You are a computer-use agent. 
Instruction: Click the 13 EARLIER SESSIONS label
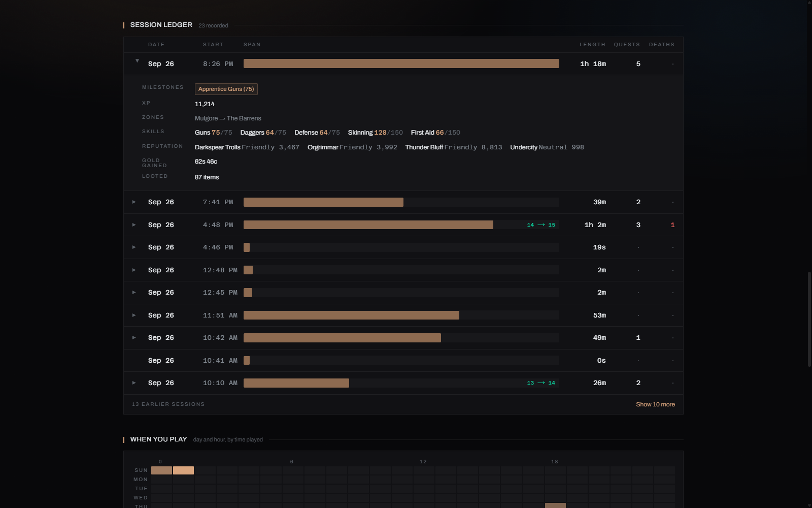coord(168,404)
